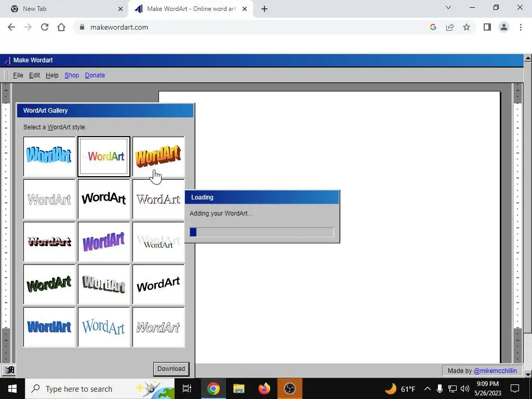Close the Make WordArt browser tab
Viewport: 532px width, 399px height.
coord(245,9)
